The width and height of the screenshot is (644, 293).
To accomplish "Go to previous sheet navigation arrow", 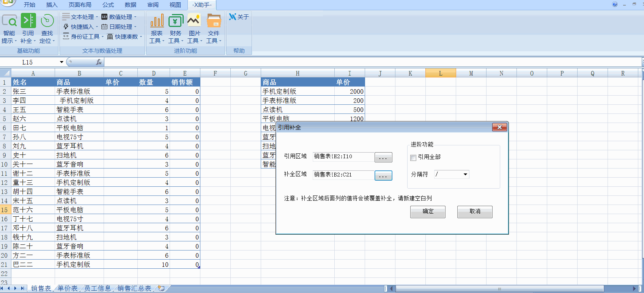I will (x=9, y=288).
